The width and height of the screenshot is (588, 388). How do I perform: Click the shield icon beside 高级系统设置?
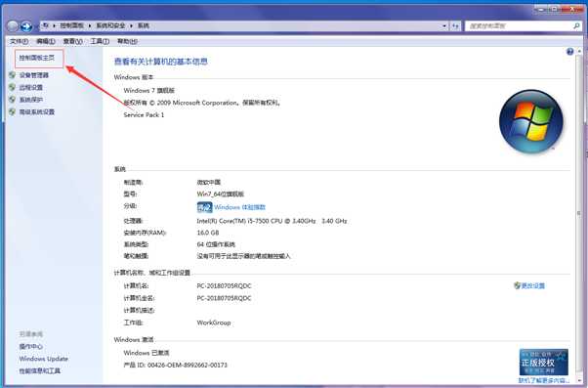13,111
